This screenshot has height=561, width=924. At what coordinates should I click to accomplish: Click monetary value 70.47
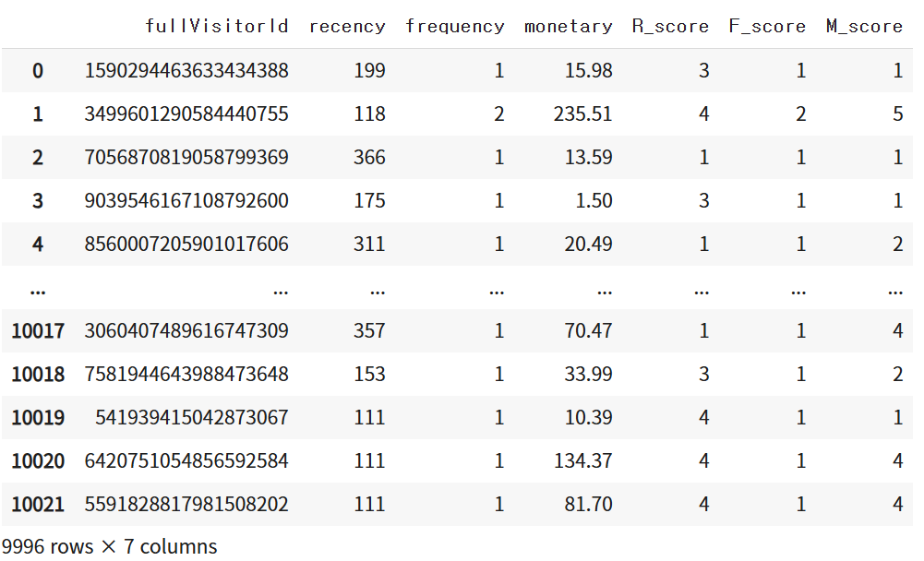click(x=589, y=330)
